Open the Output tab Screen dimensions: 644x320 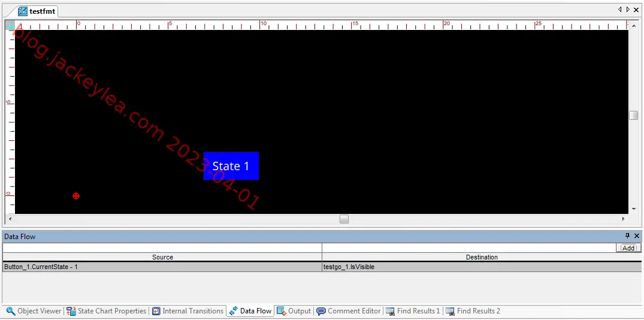[x=294, y=311]
